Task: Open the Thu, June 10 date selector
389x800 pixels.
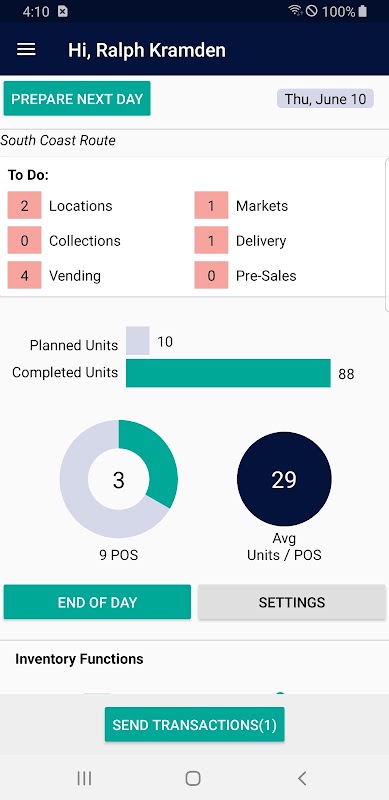Action: point(325,98)
